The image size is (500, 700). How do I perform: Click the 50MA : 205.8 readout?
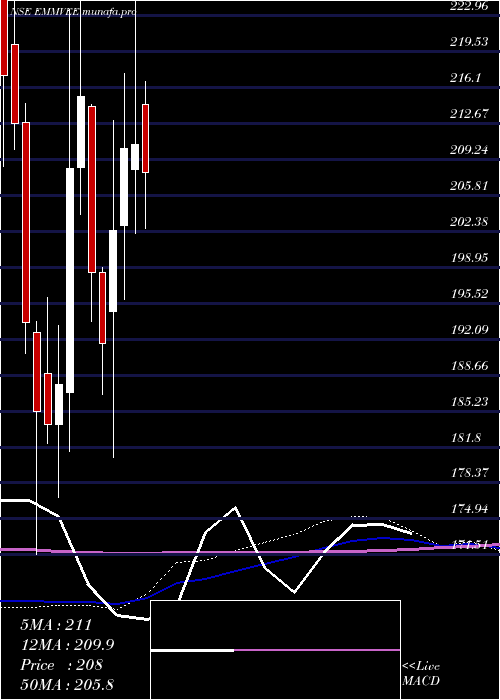67,684
